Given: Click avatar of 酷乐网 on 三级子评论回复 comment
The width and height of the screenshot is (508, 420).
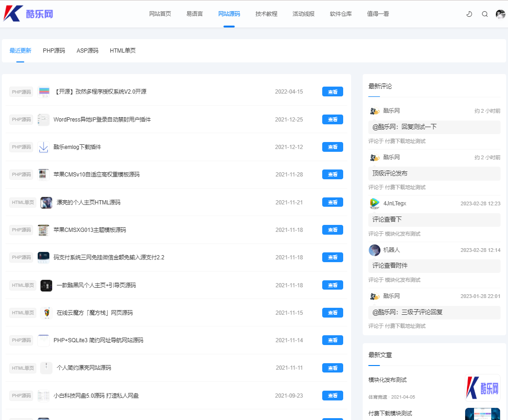Looking at the screenshot, I should (x=374, y=296).
